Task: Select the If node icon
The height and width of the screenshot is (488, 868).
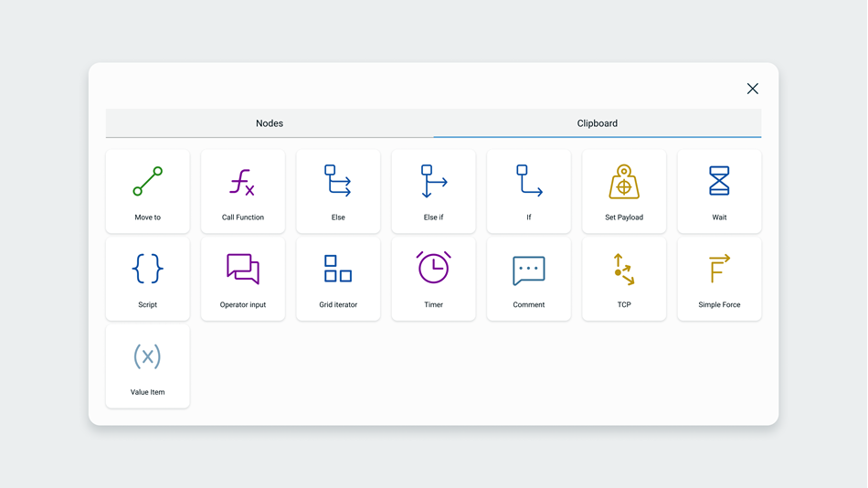Action: [x=529, y=181]
